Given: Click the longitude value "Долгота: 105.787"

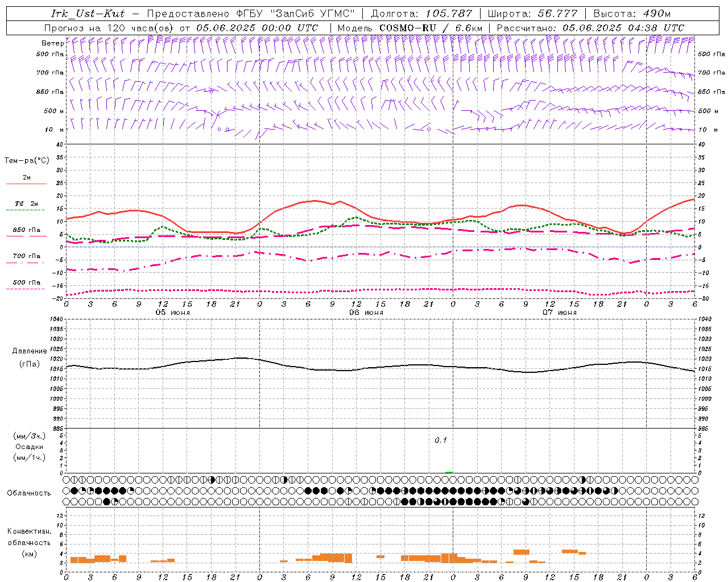Looking at the screenshot, I should pyautogui.click(x=421, y=14).
